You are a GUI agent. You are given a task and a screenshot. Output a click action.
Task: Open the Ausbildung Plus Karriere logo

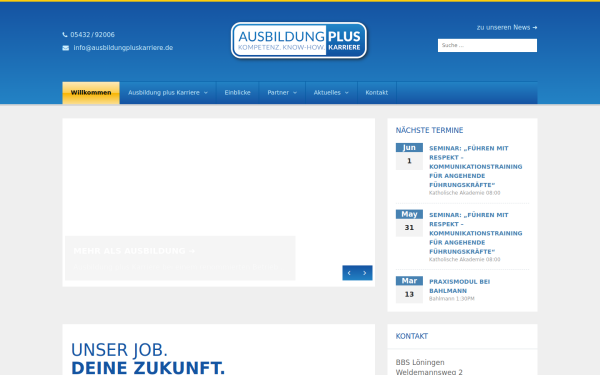tap(299, 41)
